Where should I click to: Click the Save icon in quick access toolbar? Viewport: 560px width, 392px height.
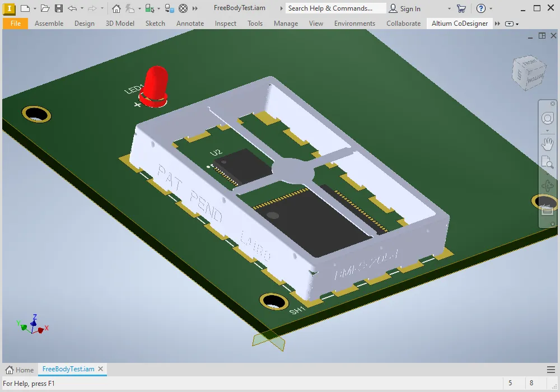(59, 8)
